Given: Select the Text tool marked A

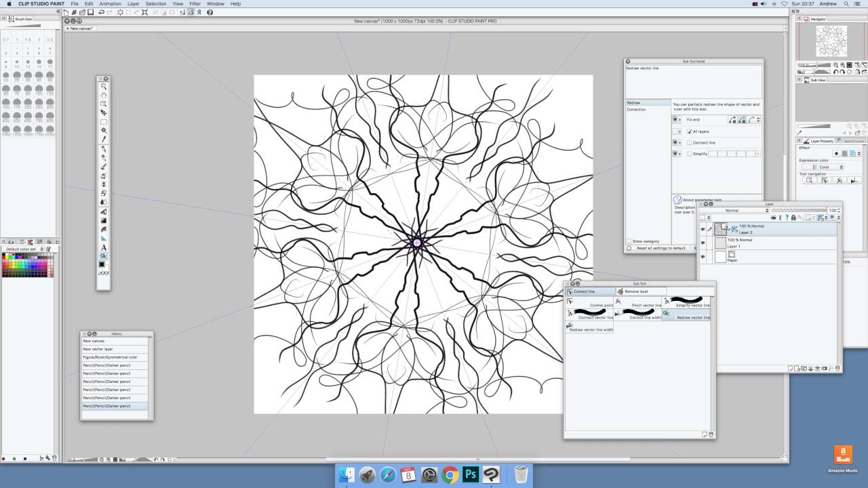Looking at the screenshot, I should pyautogui.click(x=104, y=247).
